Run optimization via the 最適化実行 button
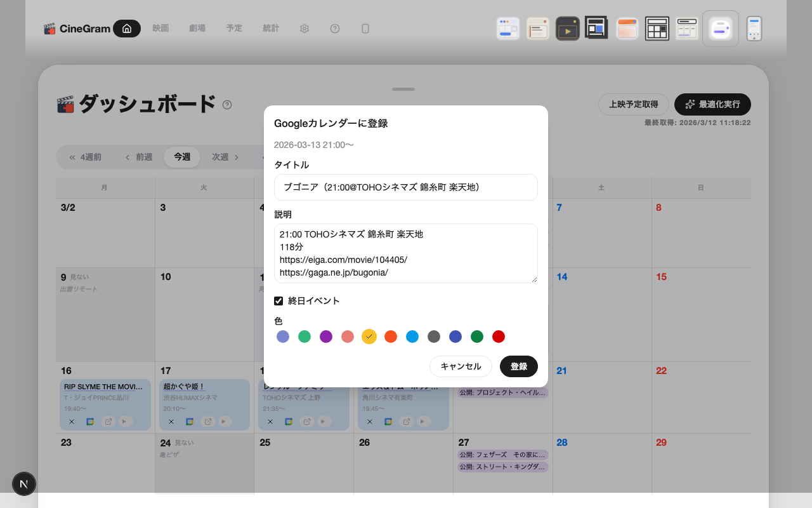The image size is (812, 508). coord(712,104)
